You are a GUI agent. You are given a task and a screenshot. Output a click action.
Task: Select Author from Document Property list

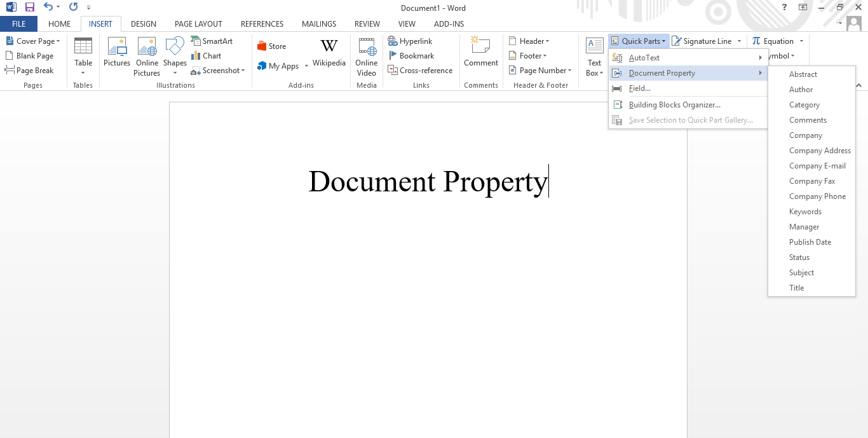[x=801, y=90]
